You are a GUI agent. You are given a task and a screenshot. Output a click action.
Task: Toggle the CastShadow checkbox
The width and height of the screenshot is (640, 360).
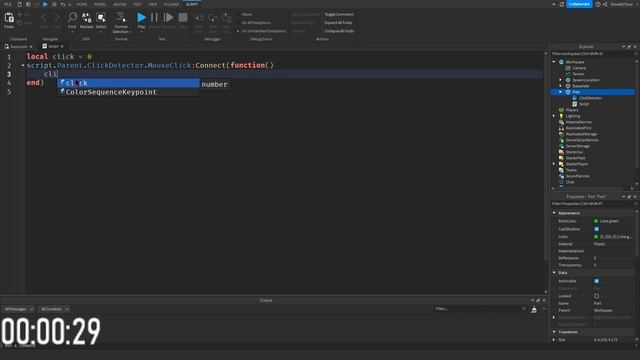[x=596, y=229]
